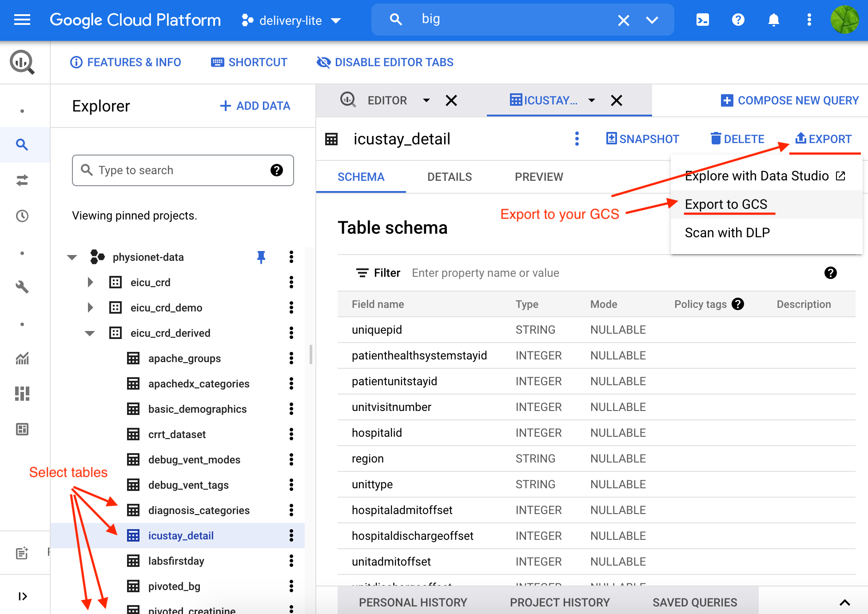Open the delivery-lite project selector
This screenshot has height=614, width=868.
pos(291,20)
